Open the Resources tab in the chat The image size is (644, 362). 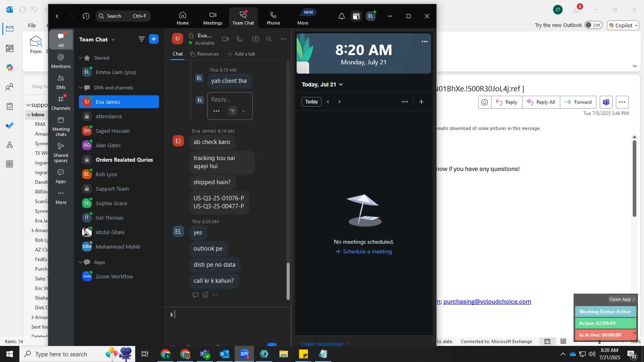click(204, 54)
